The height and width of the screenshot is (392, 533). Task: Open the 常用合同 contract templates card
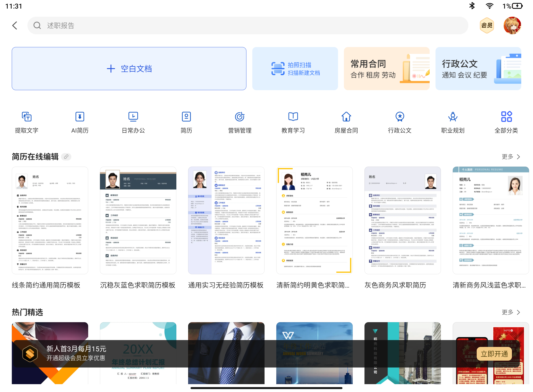pyautogui.click(x=387, y=69)
